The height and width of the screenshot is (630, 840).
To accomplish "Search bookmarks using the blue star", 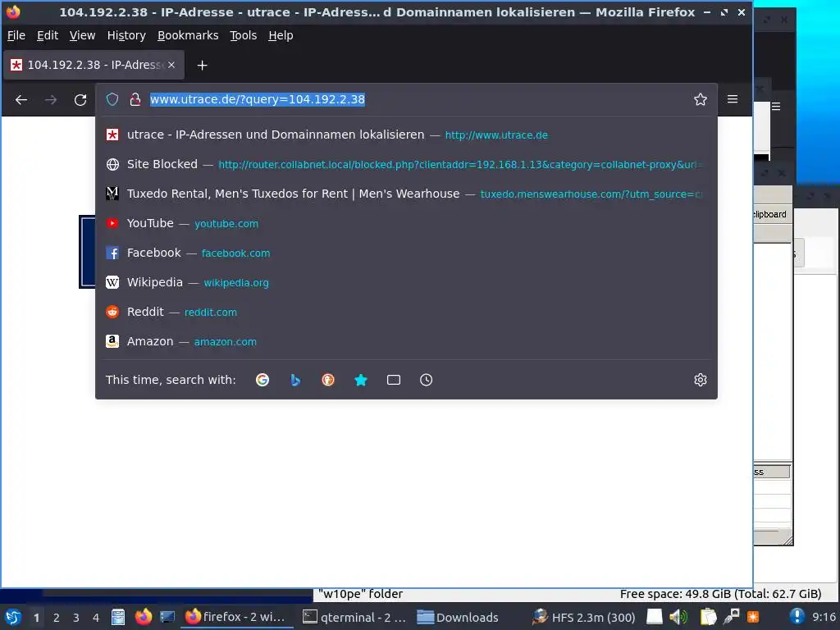I will click(361, 380).
